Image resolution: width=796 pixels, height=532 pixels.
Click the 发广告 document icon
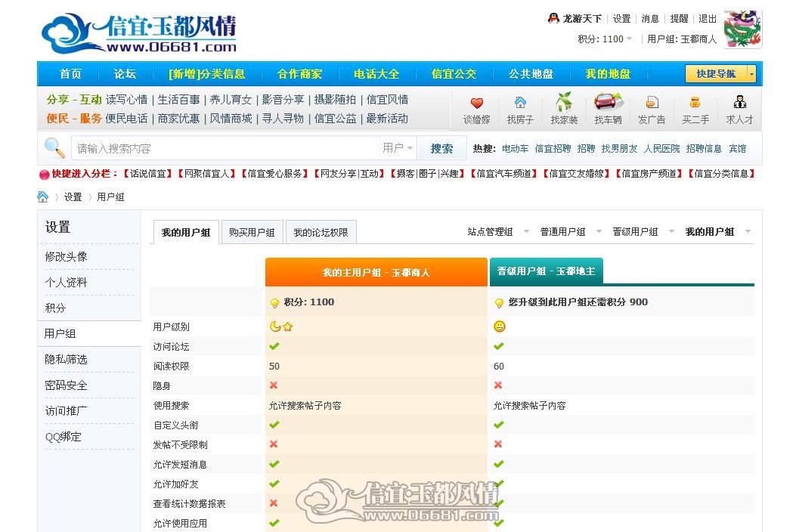[x=652, y=103]
